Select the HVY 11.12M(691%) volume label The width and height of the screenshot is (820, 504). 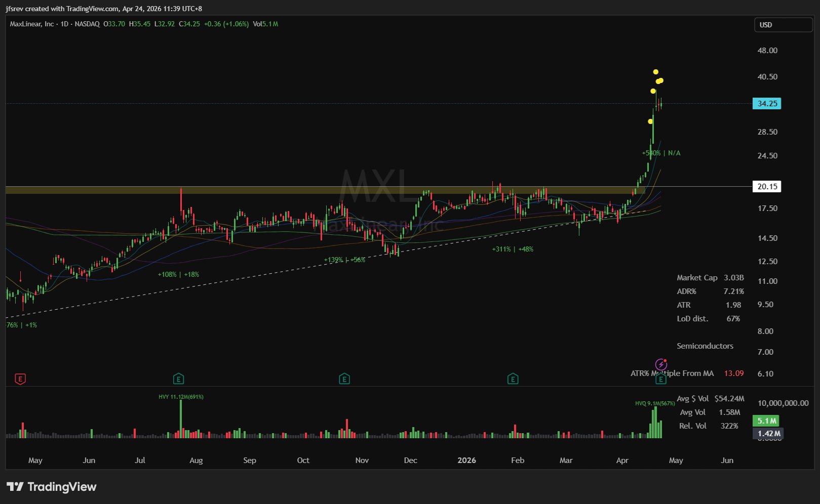pos(181,397)
